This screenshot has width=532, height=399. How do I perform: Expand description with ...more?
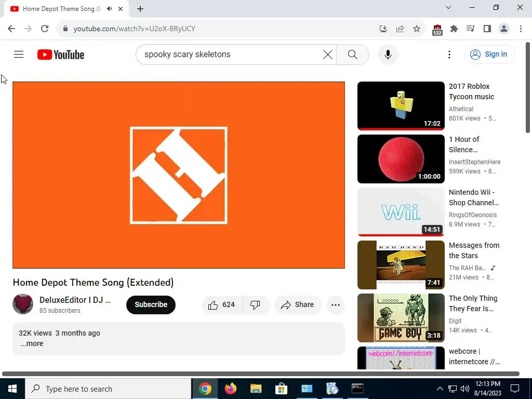32,343
